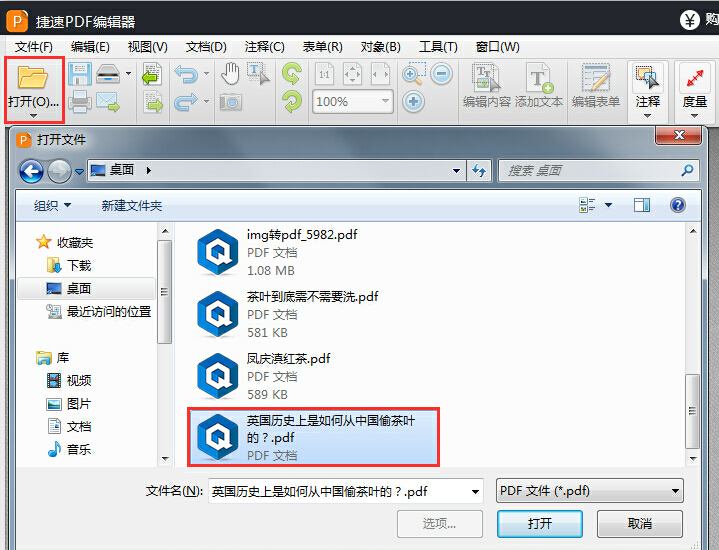Screen dimensions: 719x550
Task: Open the 工具(T) menu
Action: tap(438, 47)
